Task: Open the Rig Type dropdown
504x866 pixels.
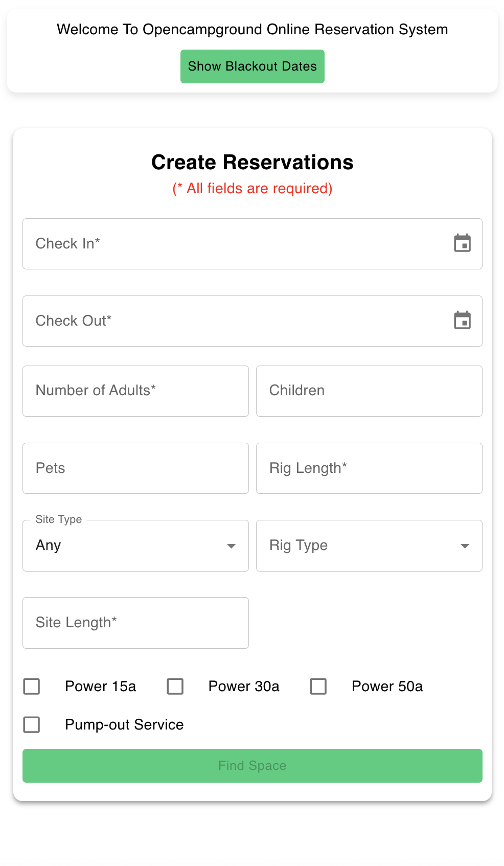Action: click(x=358, y=546)
